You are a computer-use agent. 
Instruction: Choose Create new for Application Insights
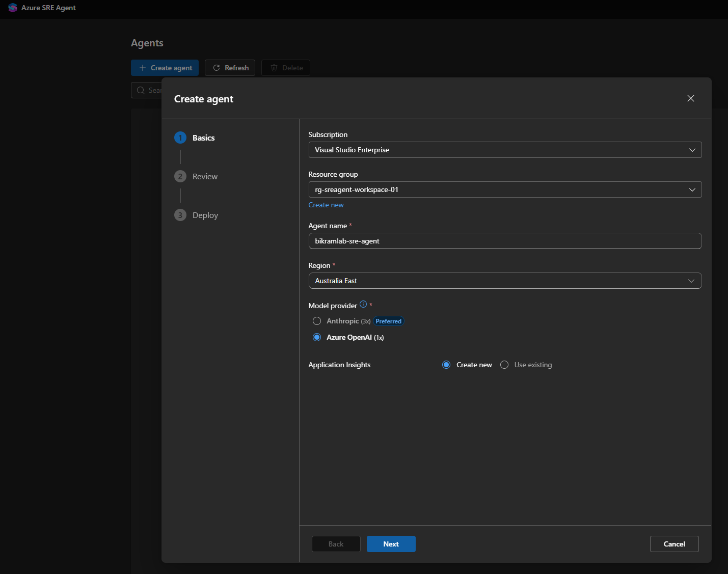point(446,365)
